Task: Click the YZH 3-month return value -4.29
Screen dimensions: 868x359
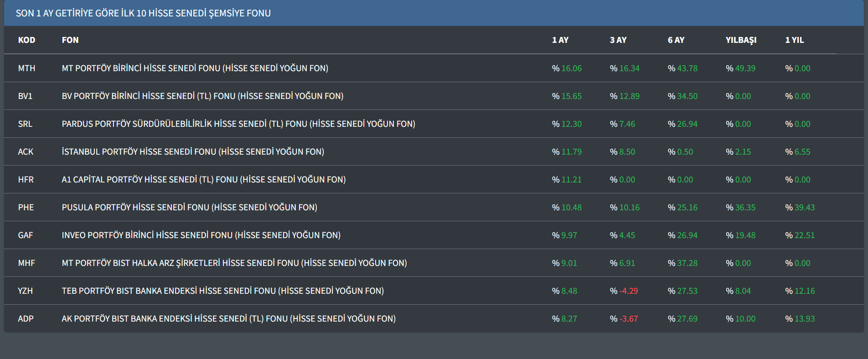Action: coord(628,291)
